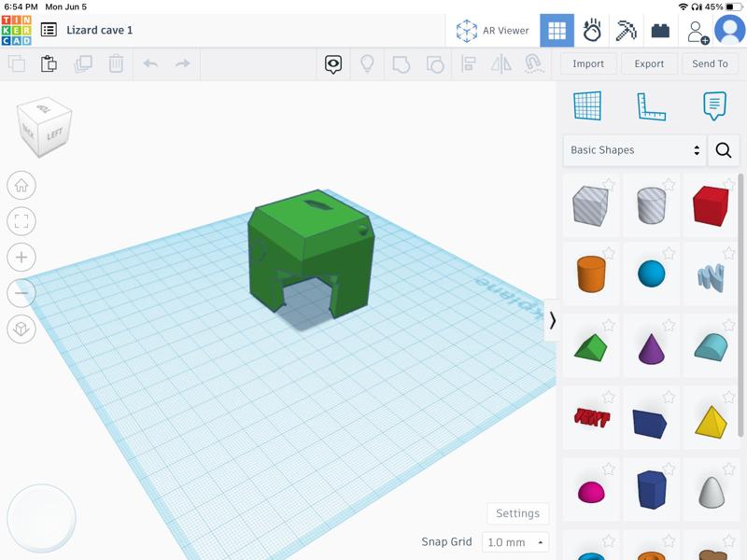Image resolution: width=747 pixels, height=560 pixels.
Task: Search shapes with the magnifier icon
Action: coord(723,150)
